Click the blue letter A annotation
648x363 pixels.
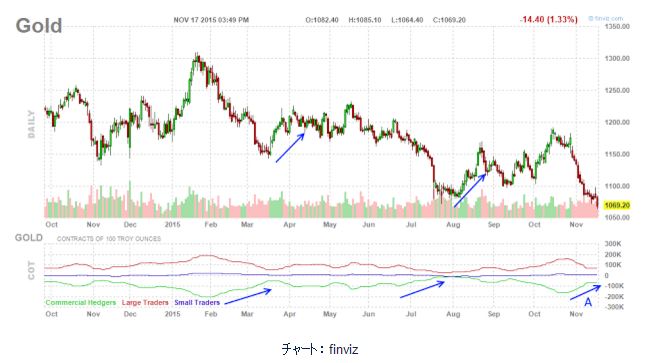[588, 303]
